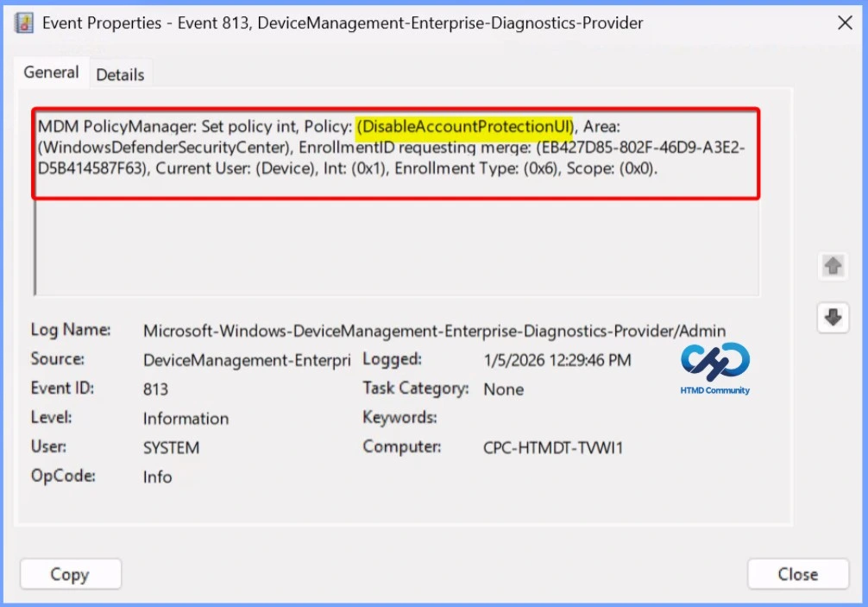Click the Task Category value None
The image size is (868, 607).
coord(503,389)
